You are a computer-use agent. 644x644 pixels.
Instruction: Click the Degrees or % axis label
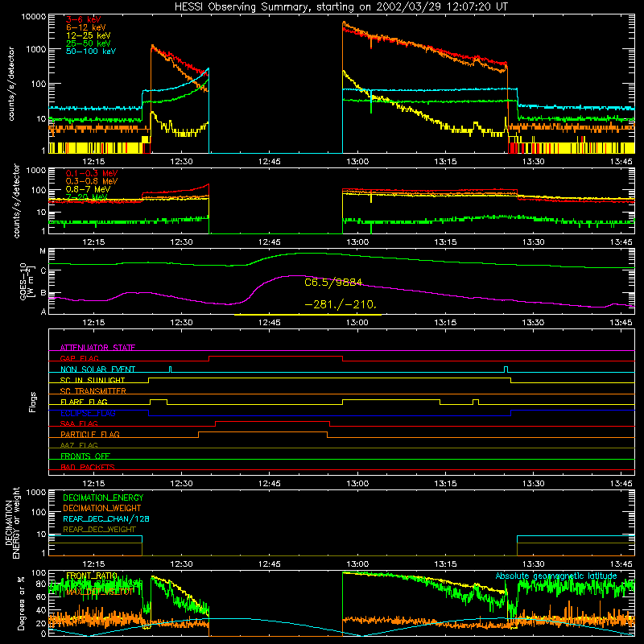pyautogui.click(x=21, y=603)
